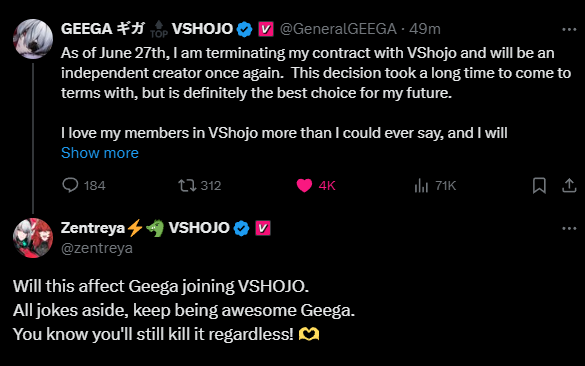The height and width of the screenshot is (366, 585).
Task: Open the share icon on GEEGA's tweet
Action: pos(569,185)
